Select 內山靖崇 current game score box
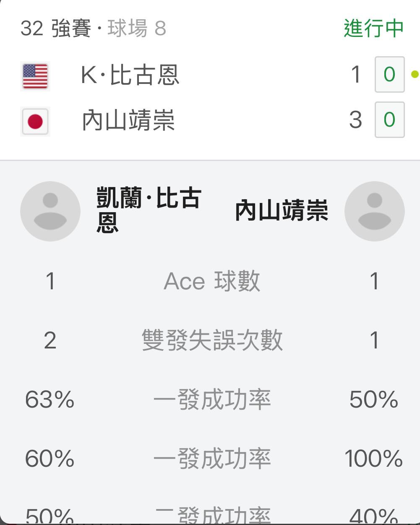The image size is (420, 525). pos(389,120)
